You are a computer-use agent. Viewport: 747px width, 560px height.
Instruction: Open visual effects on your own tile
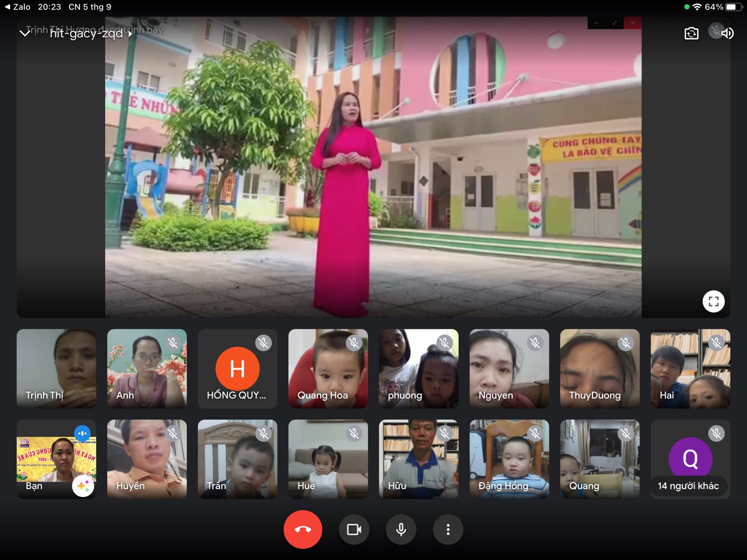point(83,486)
